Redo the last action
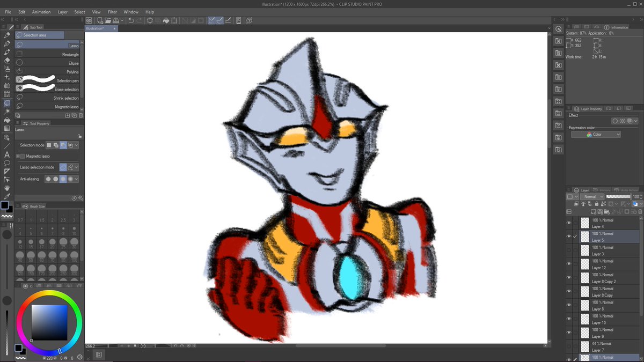The image size is (644, 362). pos(140,20)
